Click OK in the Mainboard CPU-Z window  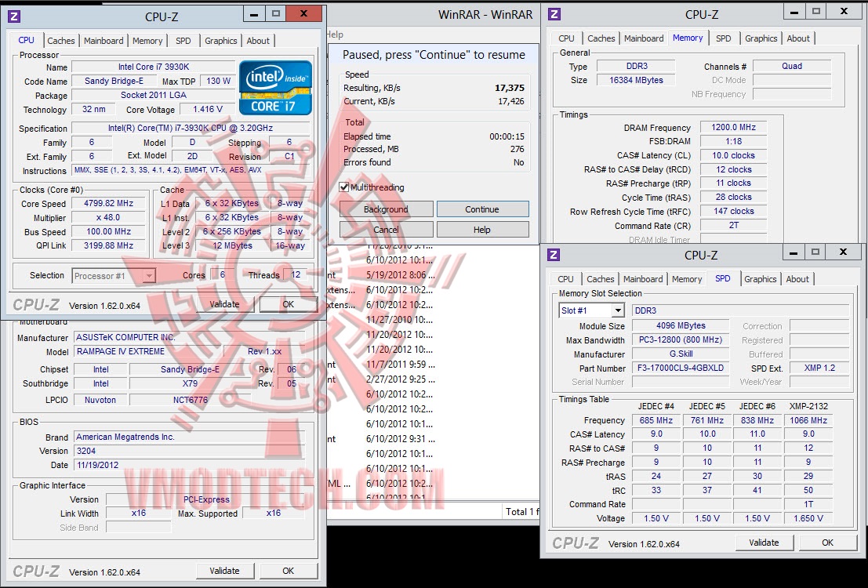tap(289, 571)
